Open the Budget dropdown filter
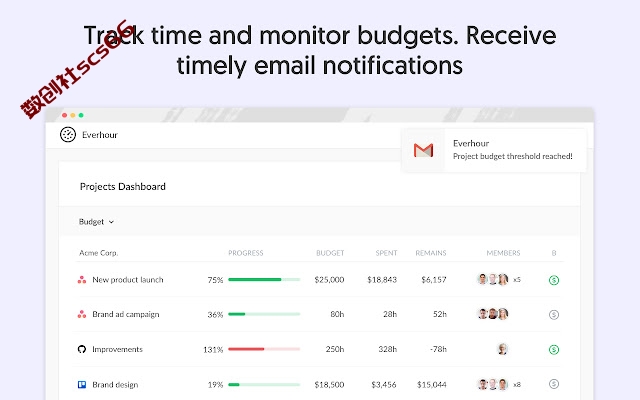640x400 pixels. (x=96, y=222)
